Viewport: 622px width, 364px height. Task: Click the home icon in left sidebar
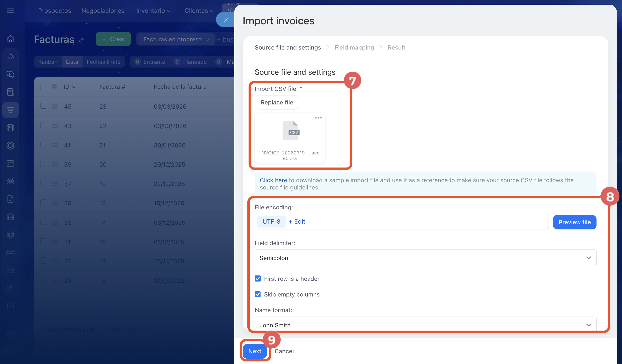10,39
